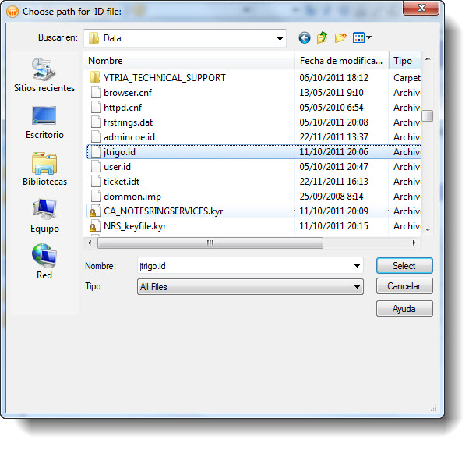Sort by Nombre column header
The height and width of the screenshot is (450, 476).
(190, 61)
